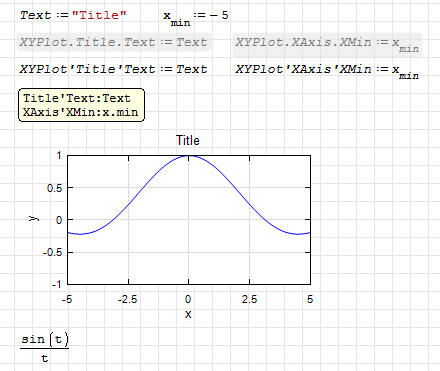Click the -2.5 tick label on x axis
The width and height of the screenshot is (440, 371).
127,299
